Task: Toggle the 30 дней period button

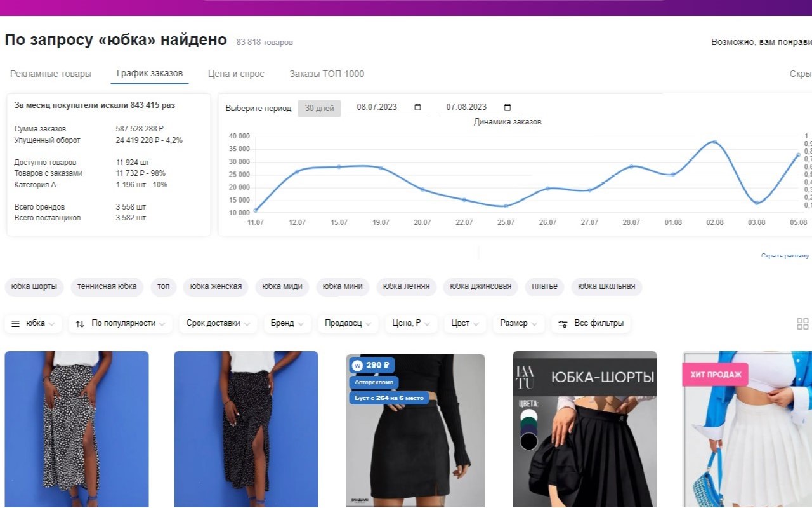Action: tap(319, 108)
